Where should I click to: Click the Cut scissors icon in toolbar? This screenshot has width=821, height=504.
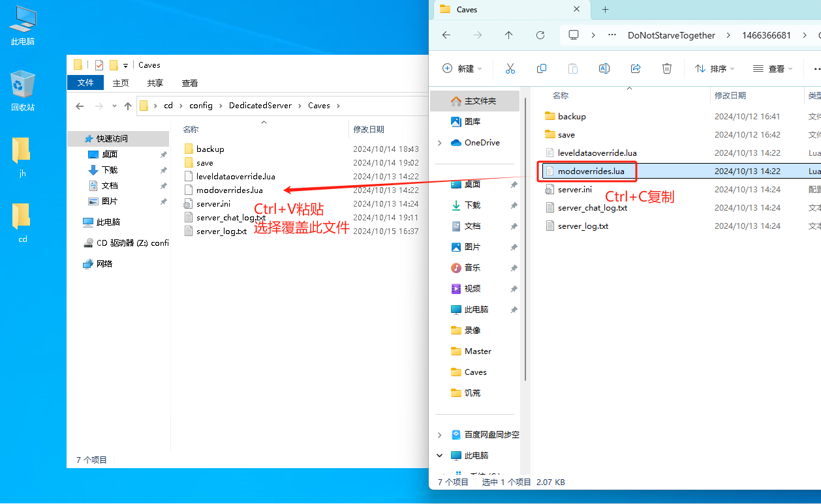510,68
